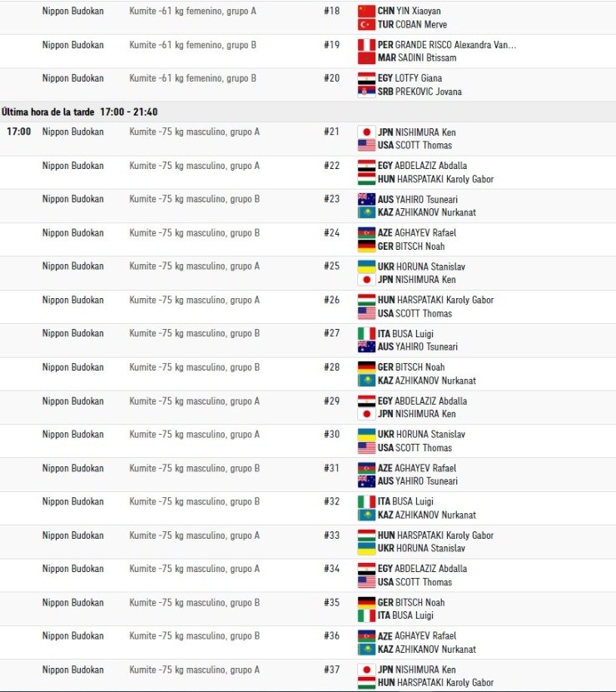Click match number #22
This screenshot has height=692, width=616.
point(331,166)
